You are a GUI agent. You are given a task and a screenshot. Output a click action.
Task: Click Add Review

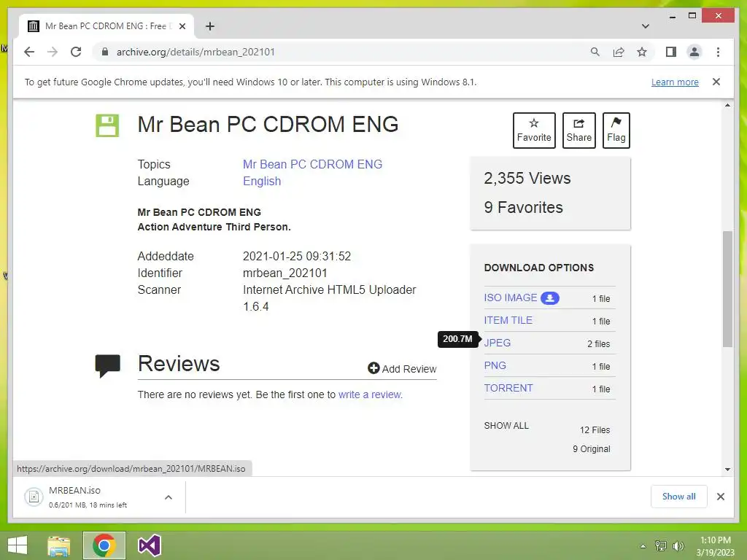(402, 368)
